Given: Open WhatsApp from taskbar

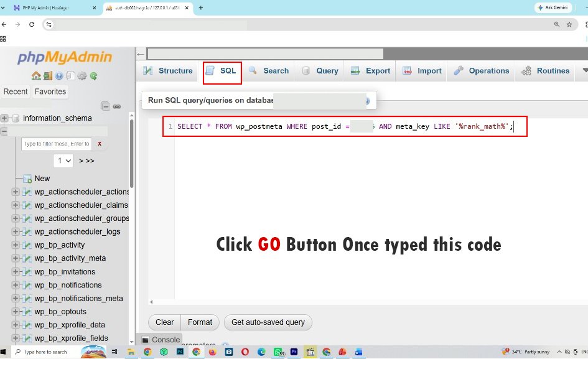Looking at the screenshot, I should click(278, 352).
